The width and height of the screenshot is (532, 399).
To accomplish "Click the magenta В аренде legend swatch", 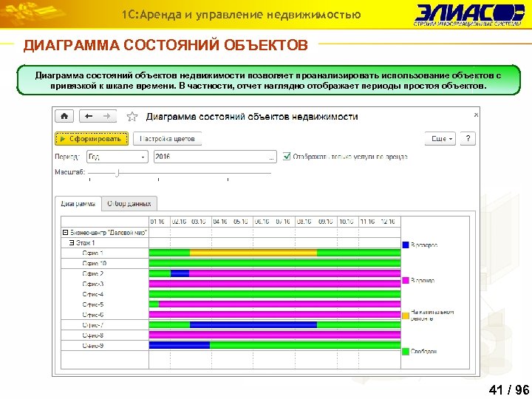I will [406, 280].
